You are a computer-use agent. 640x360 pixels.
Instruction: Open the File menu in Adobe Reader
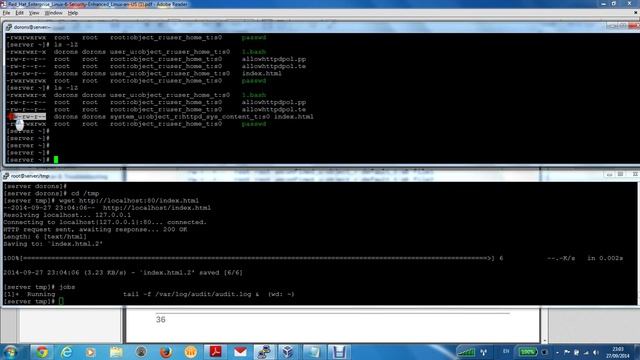[6, 13]
